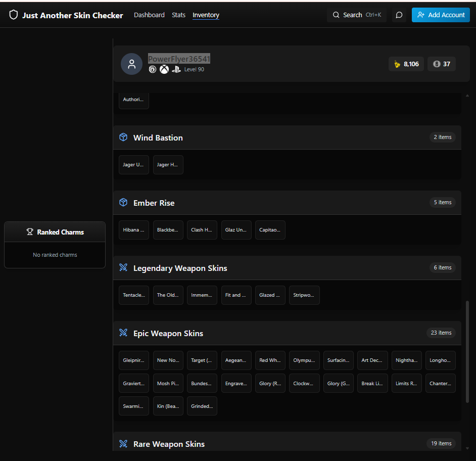Viewport: 476px width, 461px height.
Task: Select the 'Blackbe...' item
Action: 168,230
